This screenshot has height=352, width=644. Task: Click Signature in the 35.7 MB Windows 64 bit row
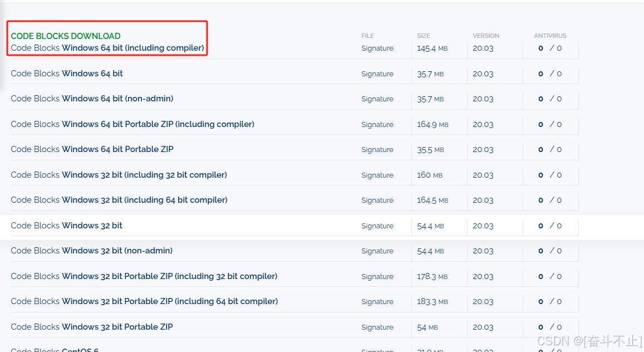click(377, 74)
